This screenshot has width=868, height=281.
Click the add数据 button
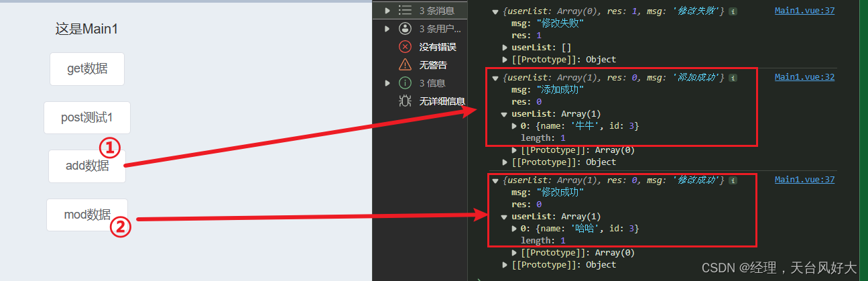coord(87,166)
